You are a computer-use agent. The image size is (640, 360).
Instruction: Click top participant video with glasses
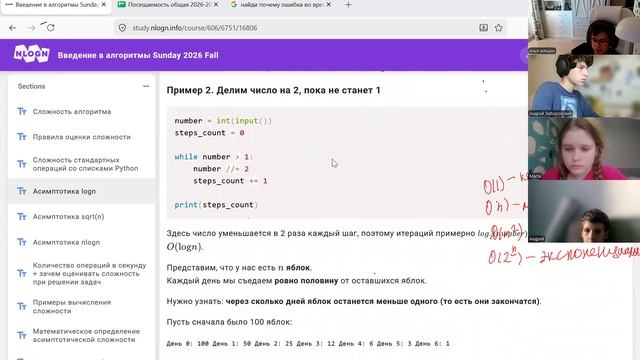584,27
